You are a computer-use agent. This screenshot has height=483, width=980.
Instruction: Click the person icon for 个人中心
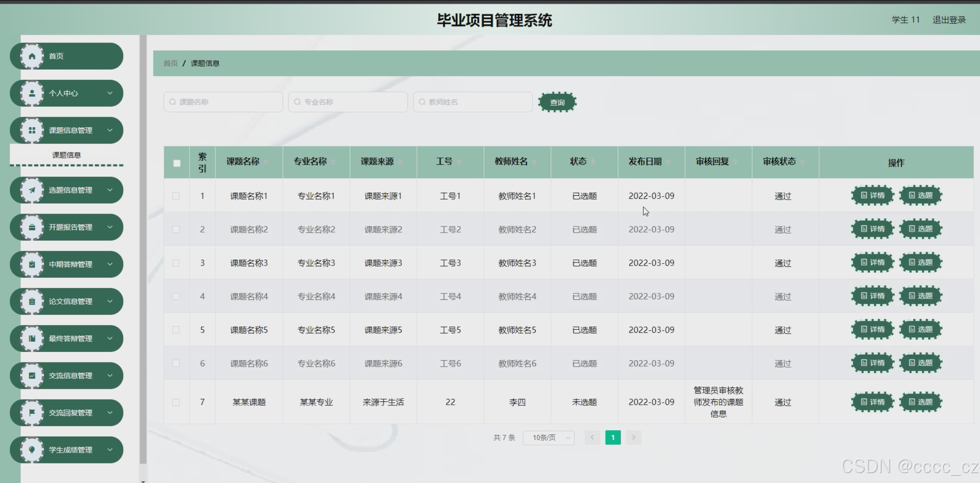32,93
